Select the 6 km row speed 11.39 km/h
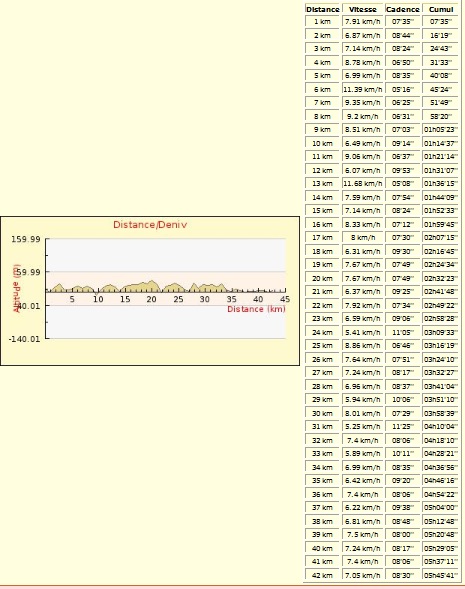 point(362,89)
